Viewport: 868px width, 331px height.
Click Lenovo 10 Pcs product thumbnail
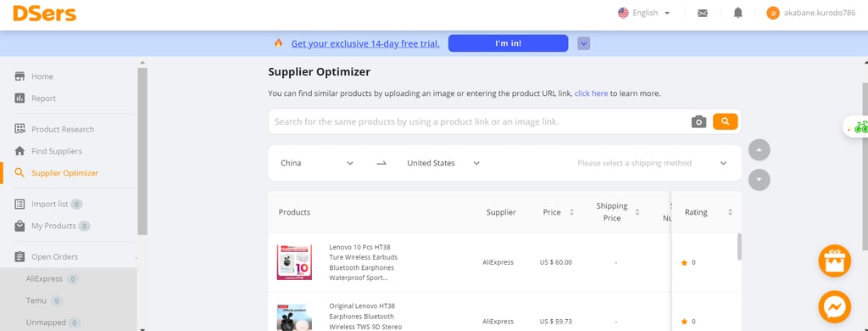point(294,262)
